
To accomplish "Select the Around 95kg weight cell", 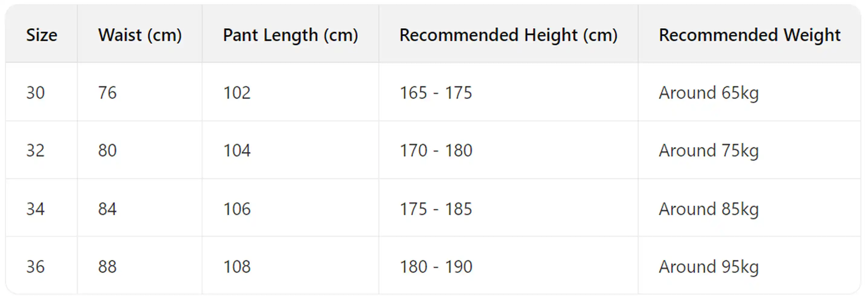I will click(x=708, y=267).
